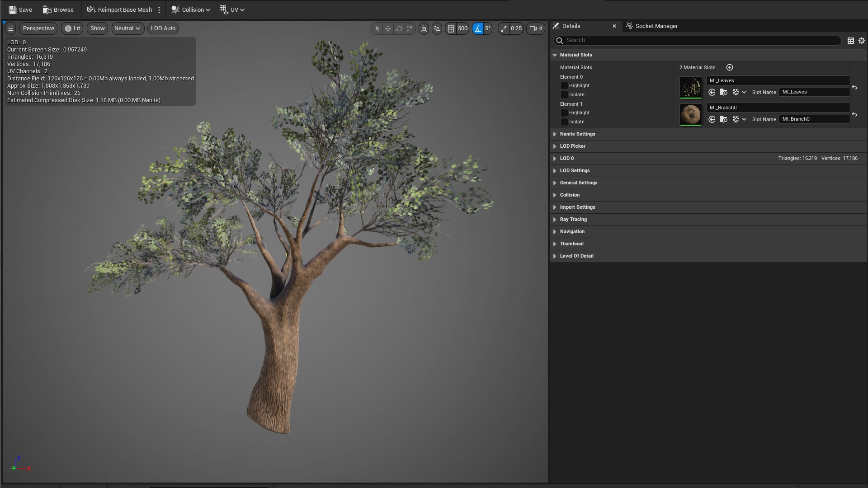Open the Collision dropdown menu
868x488 pixels.
click(x=190, y=9)
